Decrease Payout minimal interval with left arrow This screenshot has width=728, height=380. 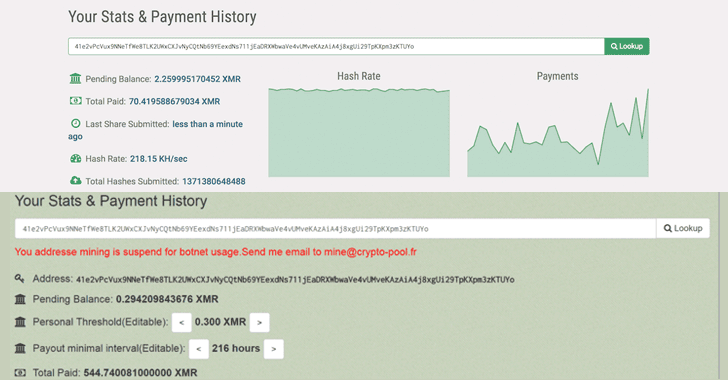(x=199, y=349)
